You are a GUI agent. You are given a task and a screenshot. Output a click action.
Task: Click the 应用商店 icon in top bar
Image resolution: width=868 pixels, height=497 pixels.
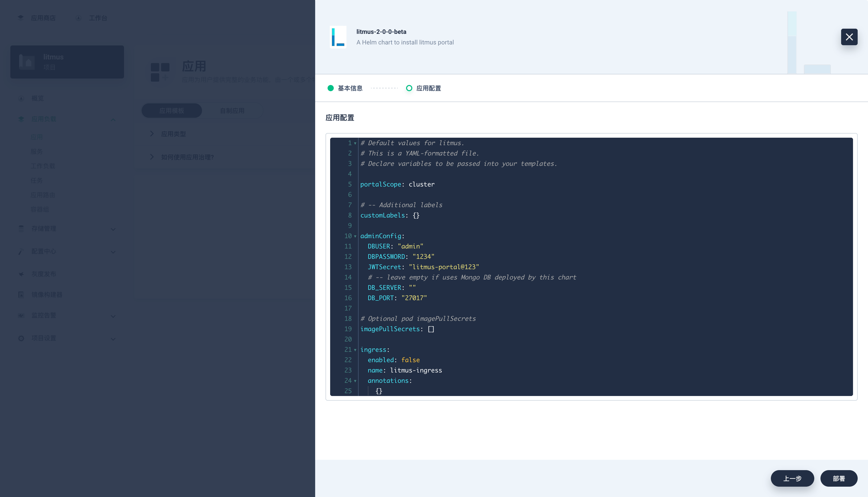(21, 17)
